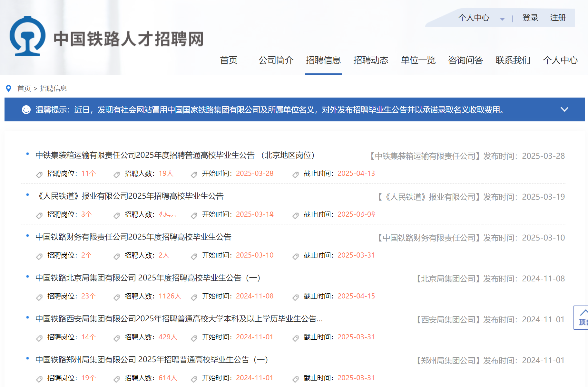The height and width of the screenshot is (387, 588).
Task: Click 首页 in the breadcrumb trail
Action: 24,89
